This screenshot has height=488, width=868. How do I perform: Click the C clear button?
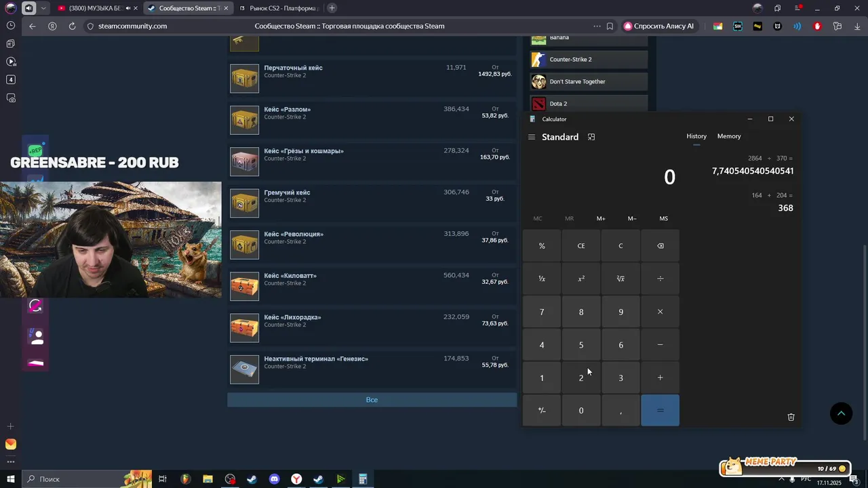tap(620, 246)
